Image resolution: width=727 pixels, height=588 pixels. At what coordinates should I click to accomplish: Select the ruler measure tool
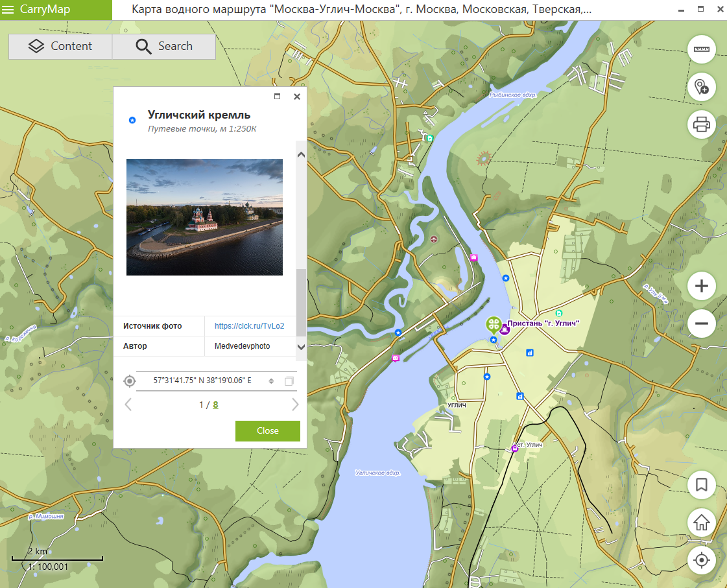[701, 49]
